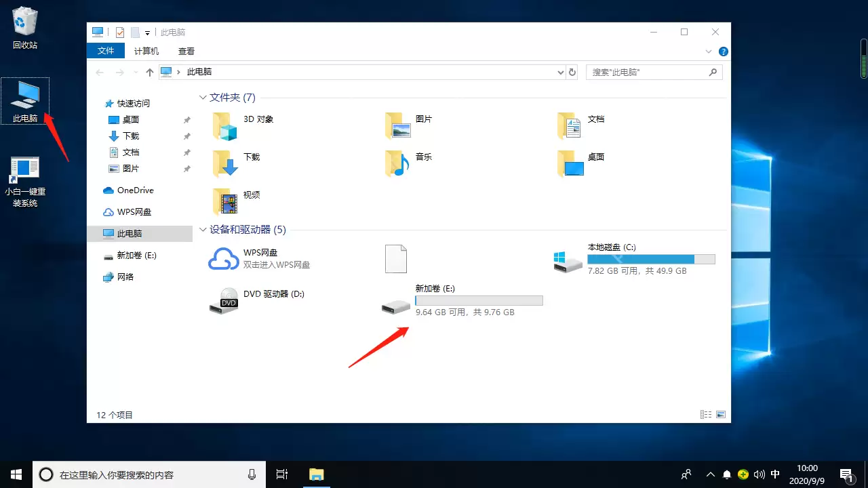The width and height of the screenshot is (868, 488).
Task: Click the refresh button beside the address bar
Action: (x=572, y=72)
